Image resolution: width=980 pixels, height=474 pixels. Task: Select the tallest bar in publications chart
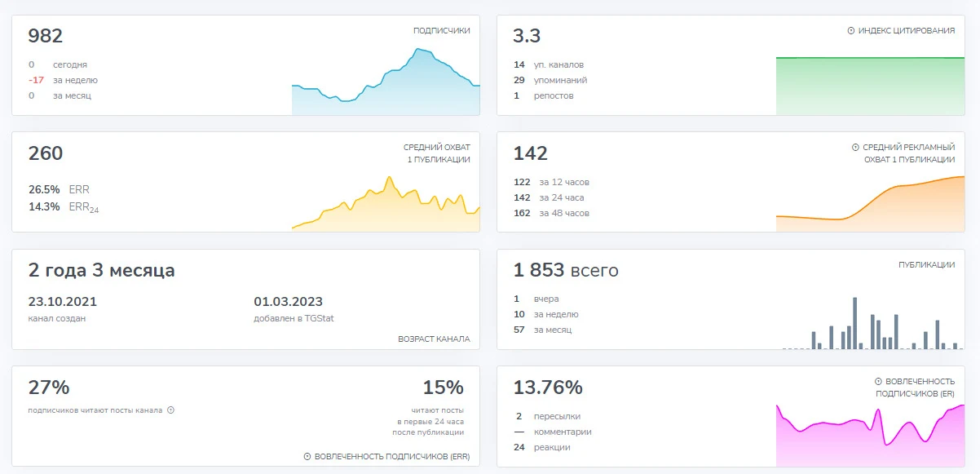(x=854, y=323)
